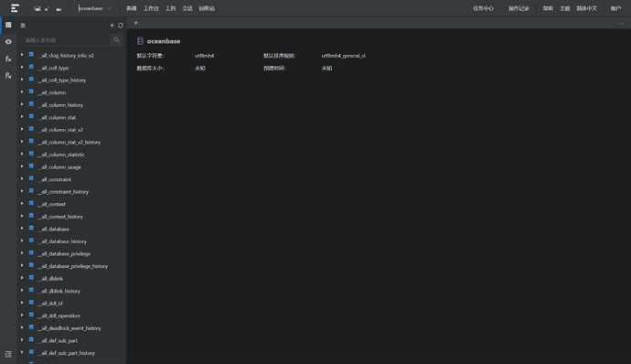This screenshot has width=631, height=364.
Task: Open the 简体中文 language selector
Action: [587, 8]
